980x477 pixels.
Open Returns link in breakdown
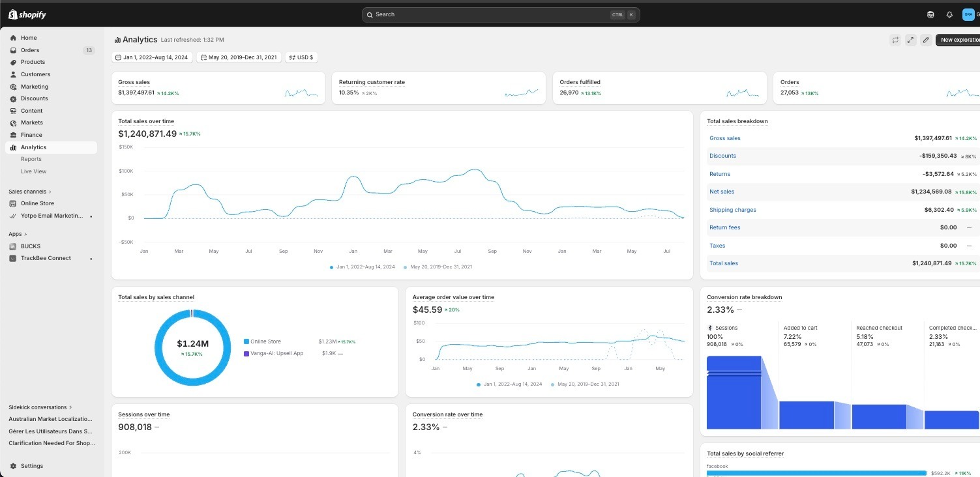point(720,174)
